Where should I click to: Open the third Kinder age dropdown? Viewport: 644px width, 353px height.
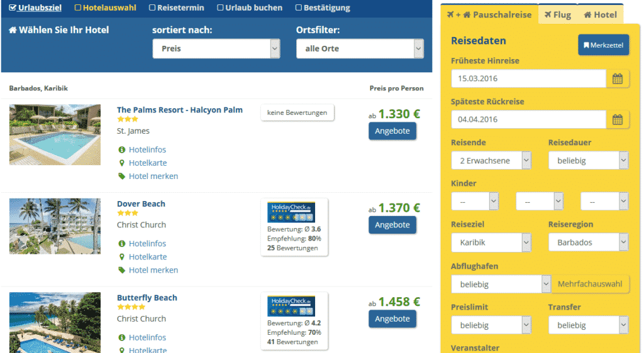click(x=604, y=202)
